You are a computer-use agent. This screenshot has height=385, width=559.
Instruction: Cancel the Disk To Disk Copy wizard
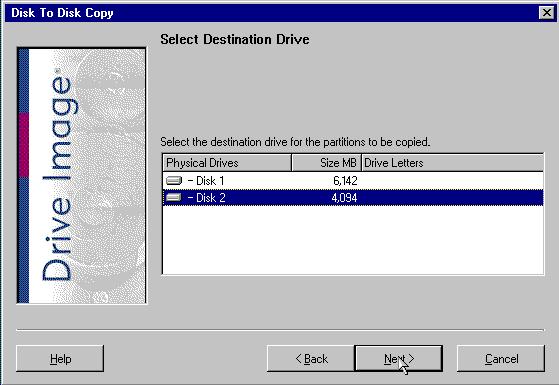pyautogui.click(x=501, y=358)
